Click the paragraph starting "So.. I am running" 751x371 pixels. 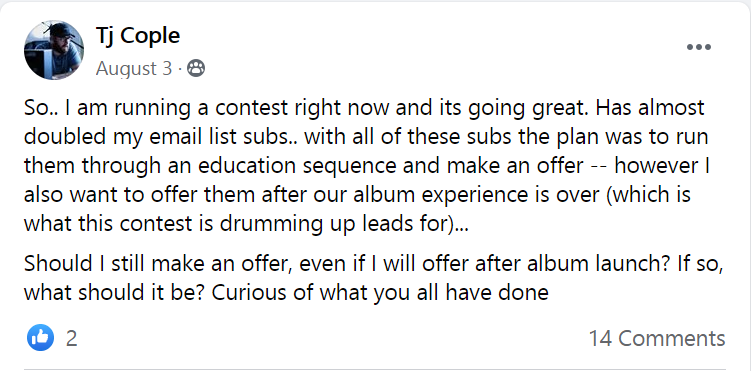click(366, 166)
